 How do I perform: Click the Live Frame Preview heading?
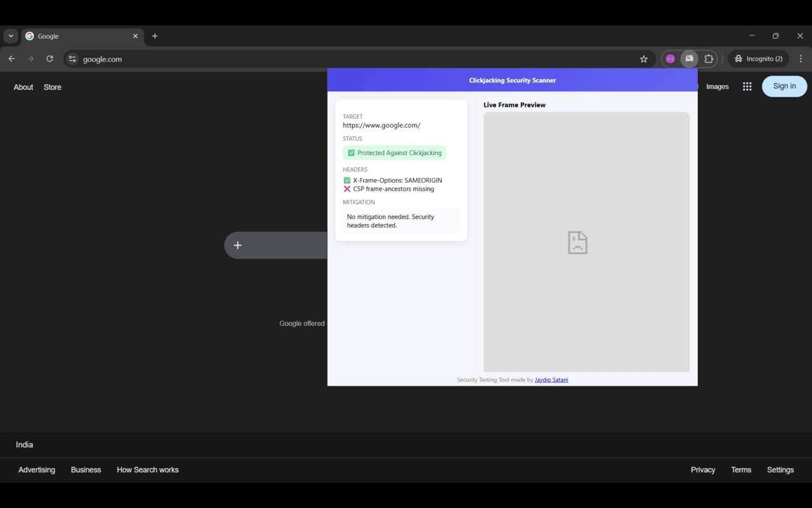(514, 105)
